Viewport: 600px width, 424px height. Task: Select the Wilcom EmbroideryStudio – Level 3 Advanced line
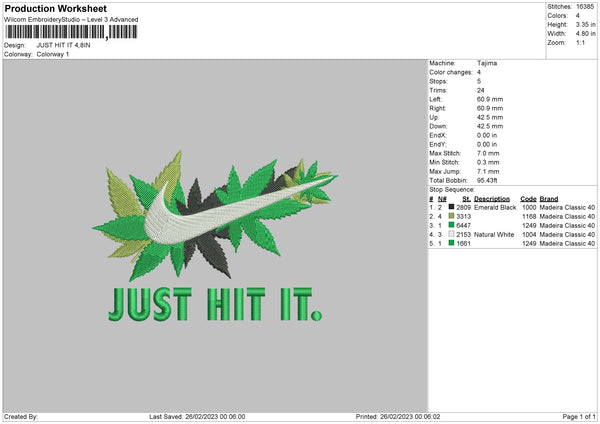(71, 20)
